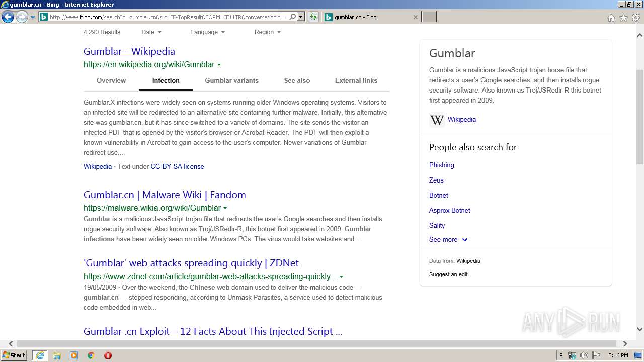Screen dimensions: 644x362
Task: Open the Gumblar - Wikipedia result
Action: (x=129, y=51)
